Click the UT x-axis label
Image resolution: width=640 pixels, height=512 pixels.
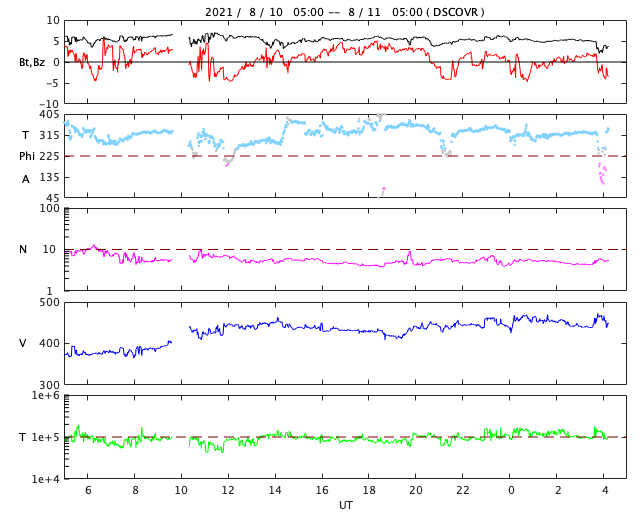tap(345, 505)
